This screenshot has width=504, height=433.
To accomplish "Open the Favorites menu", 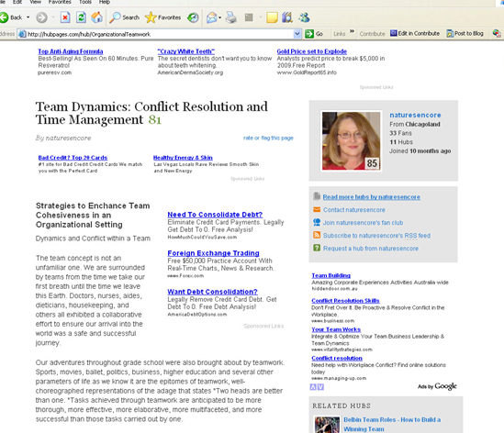I will pyautogui.click(x=60, y=2).
